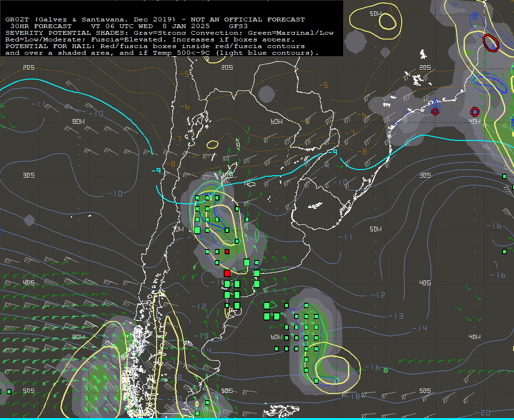The height and width of the screenshot is (420, 514).
Task: Click the 20S label at the left edge
Action: click(29, 67)
